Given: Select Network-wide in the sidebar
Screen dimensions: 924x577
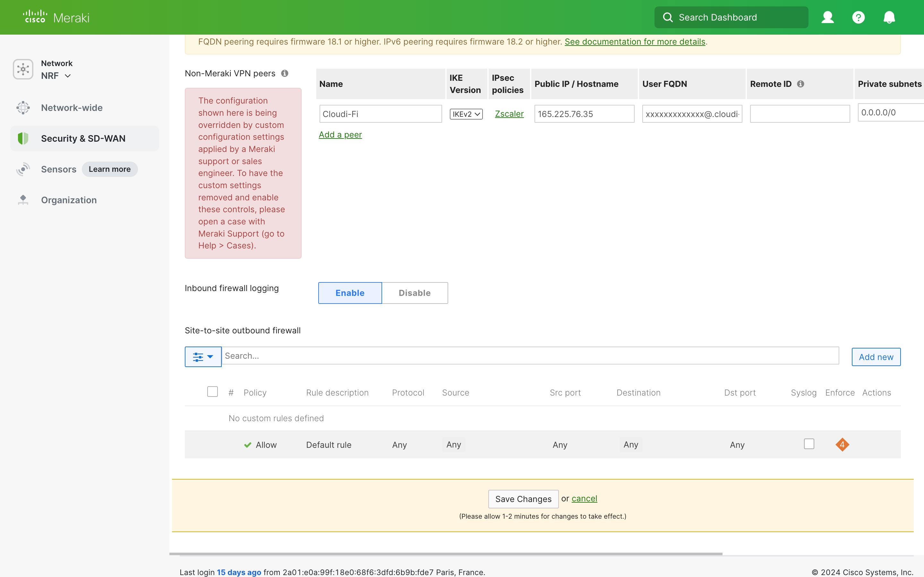Looking at the screenshot, I should coord(72,108).
